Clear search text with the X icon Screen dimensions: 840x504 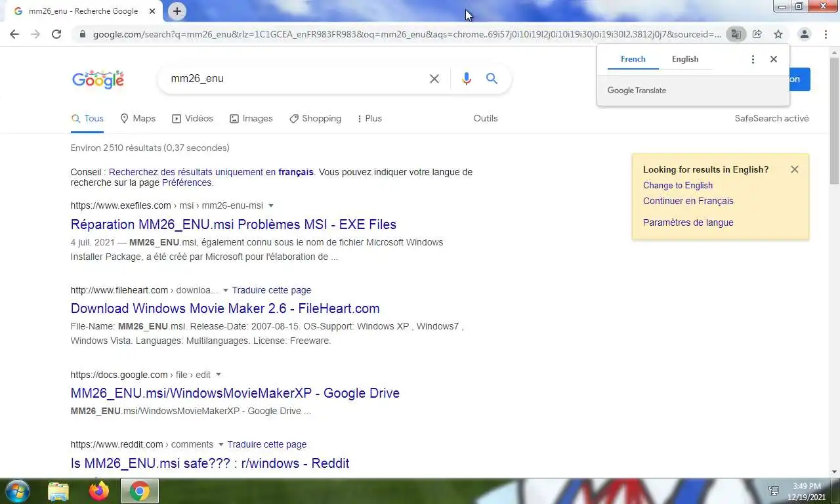pos(434,79)
